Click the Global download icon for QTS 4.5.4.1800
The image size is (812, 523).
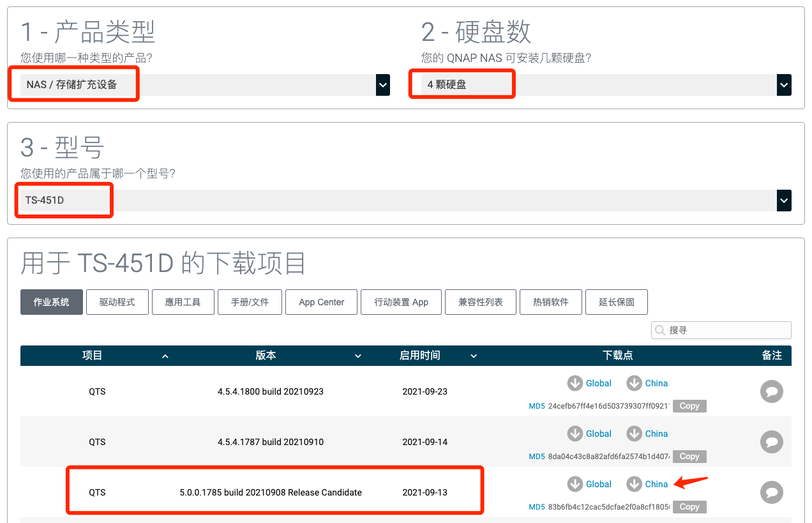click(575, 383)
